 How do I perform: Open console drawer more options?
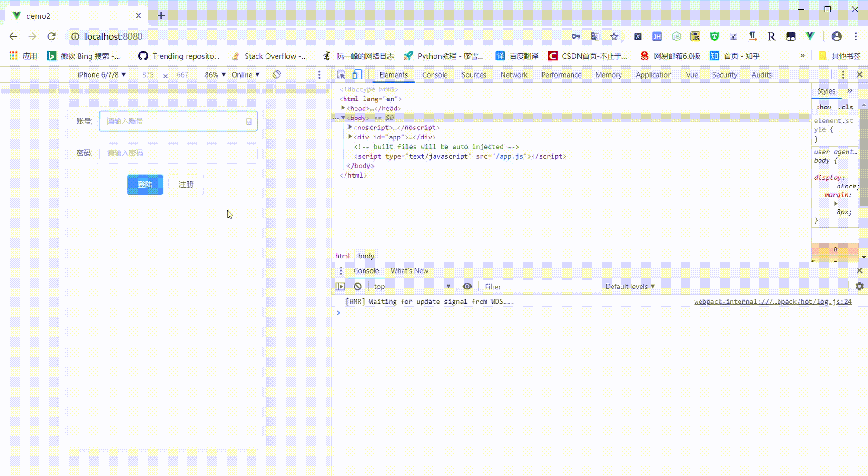340,271
